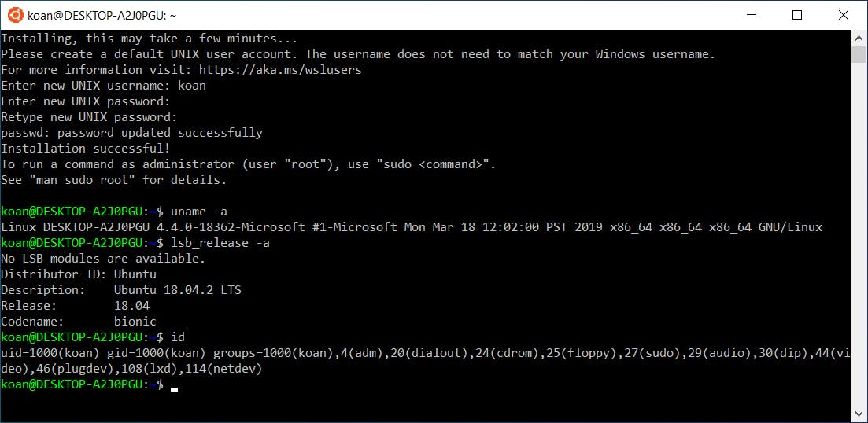The width and height of the screenshot is (868, 423).
Task: Click the "passwd: password updated successfully" line
Action: click(131, 133)
